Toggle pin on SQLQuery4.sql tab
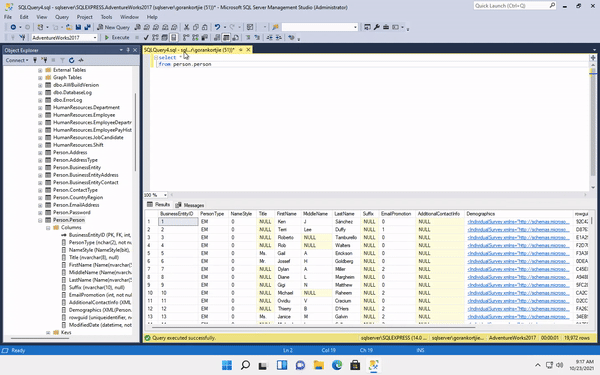Screen dimensions: 600x375 241,50
